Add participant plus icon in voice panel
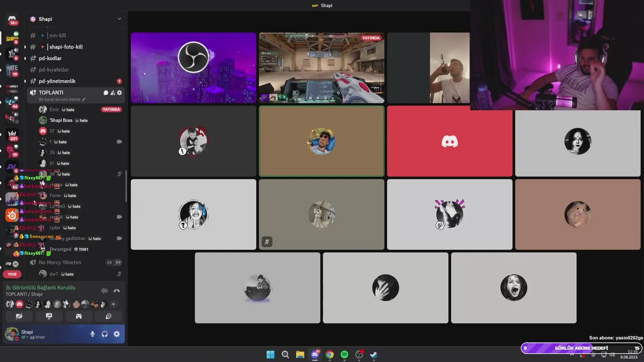 point(113,304)
